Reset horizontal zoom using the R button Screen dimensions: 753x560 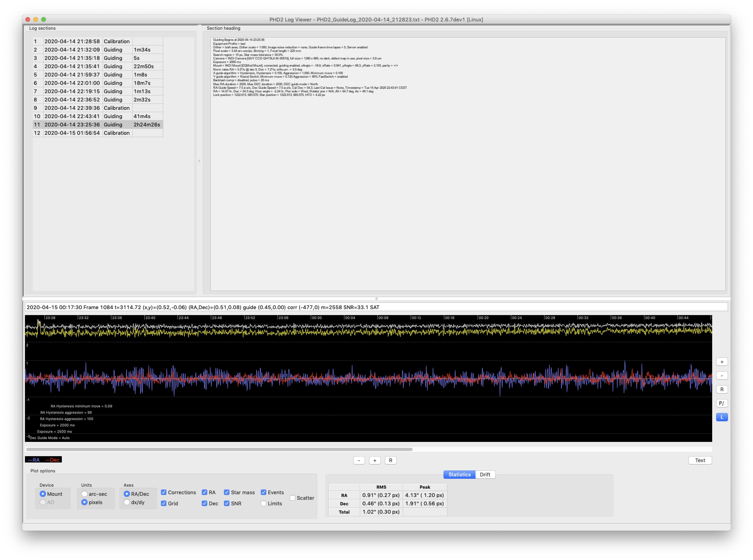pyautogui.click(x=390, y=460)
